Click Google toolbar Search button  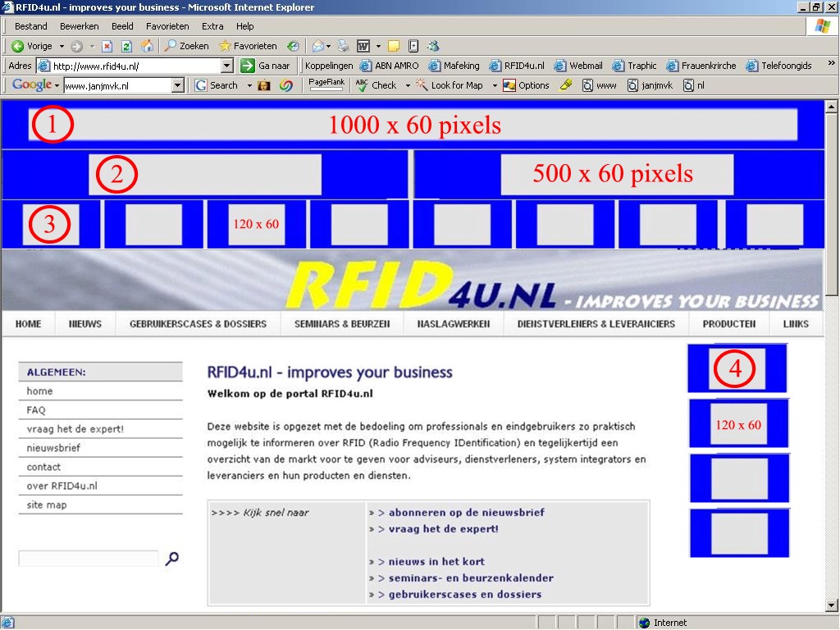(217, 85)
